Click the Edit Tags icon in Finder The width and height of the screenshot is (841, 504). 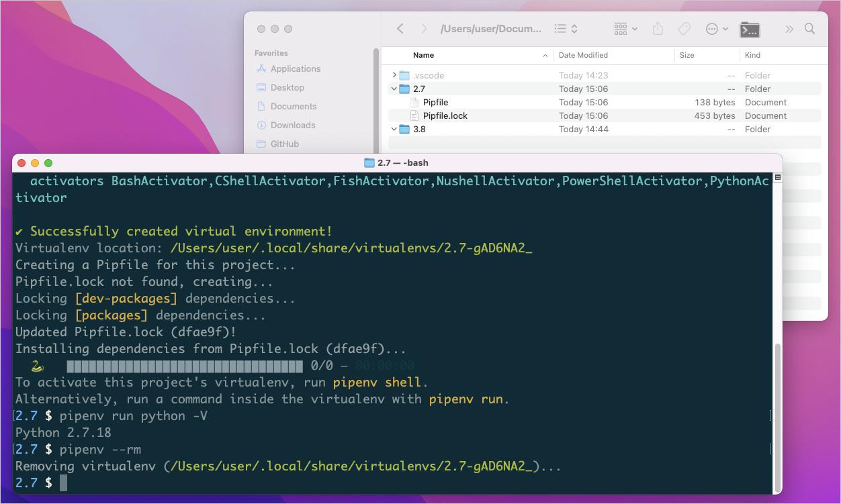684,29
